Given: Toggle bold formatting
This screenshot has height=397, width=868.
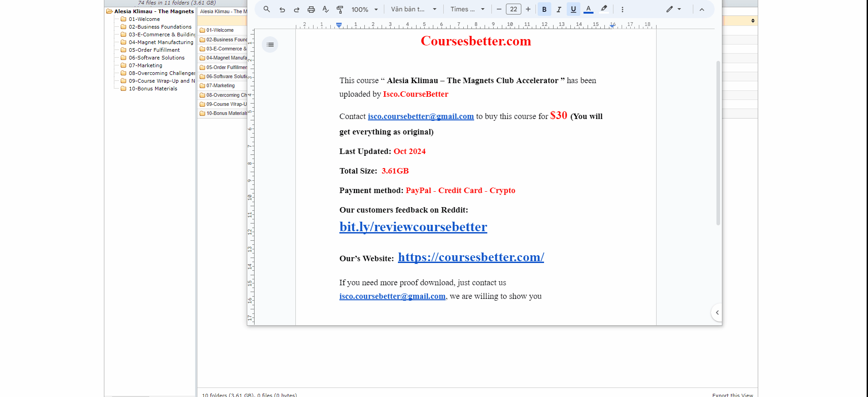Looking at the screenshot, I should pyautogui.click(x=544, y=10).
